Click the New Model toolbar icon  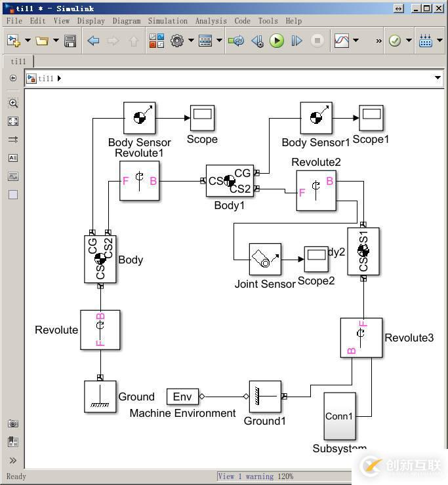[14, 41]
